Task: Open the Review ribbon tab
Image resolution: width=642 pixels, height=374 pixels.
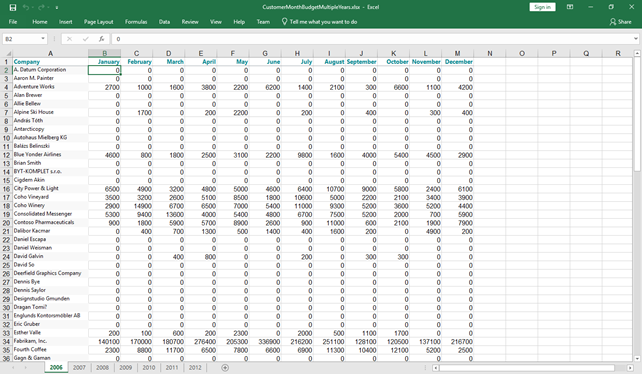Action: click(190, 22)
